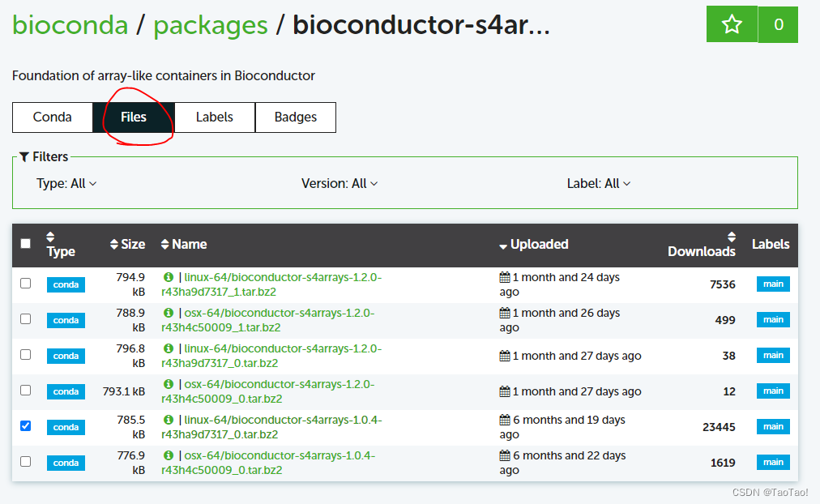
Task: Sort table by Size column
Action: point(127,244)
